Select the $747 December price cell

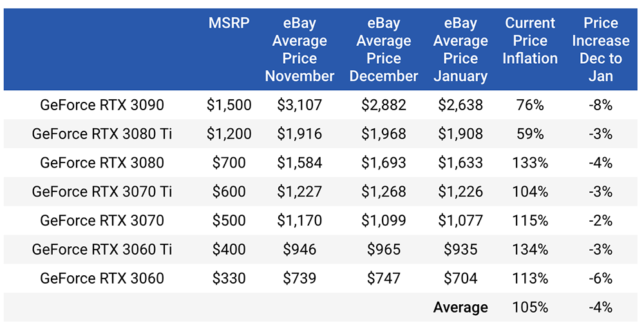coord(384,278)
